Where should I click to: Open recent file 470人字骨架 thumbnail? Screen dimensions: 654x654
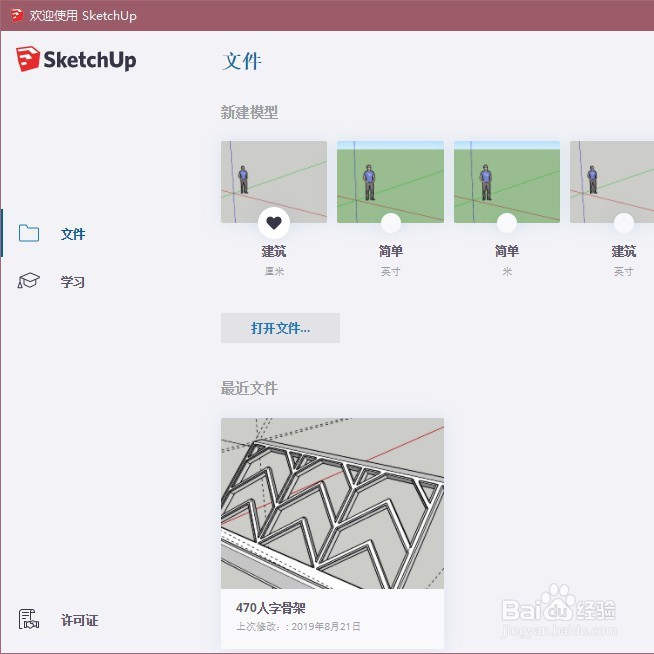tap(332, 503)
